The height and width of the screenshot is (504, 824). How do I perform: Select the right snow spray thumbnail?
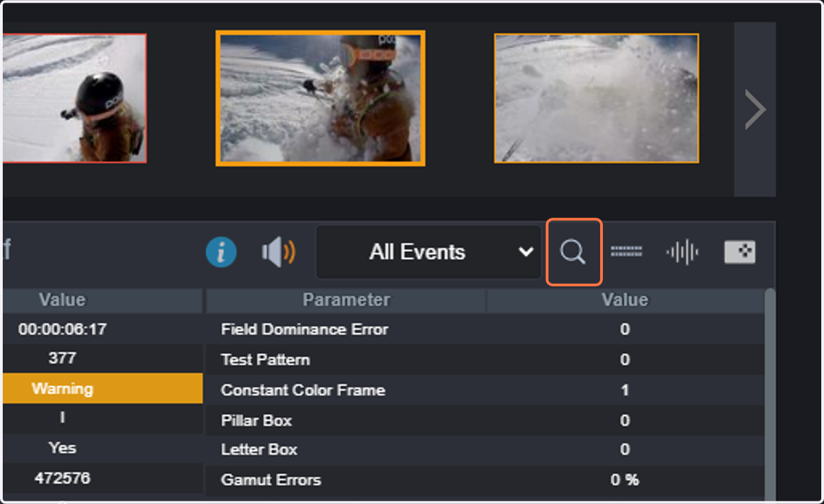coord(597,98)
